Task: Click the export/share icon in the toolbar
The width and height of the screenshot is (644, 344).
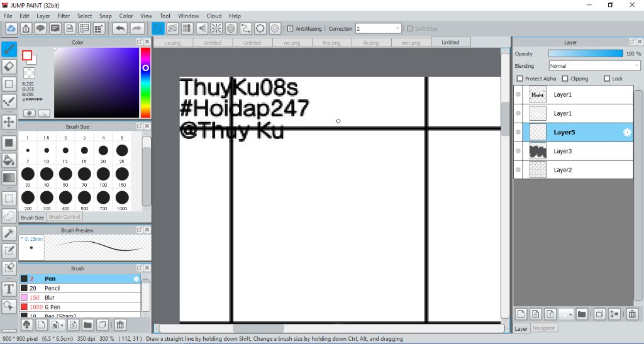Action: pyautogui.click(x=26, y=28)
